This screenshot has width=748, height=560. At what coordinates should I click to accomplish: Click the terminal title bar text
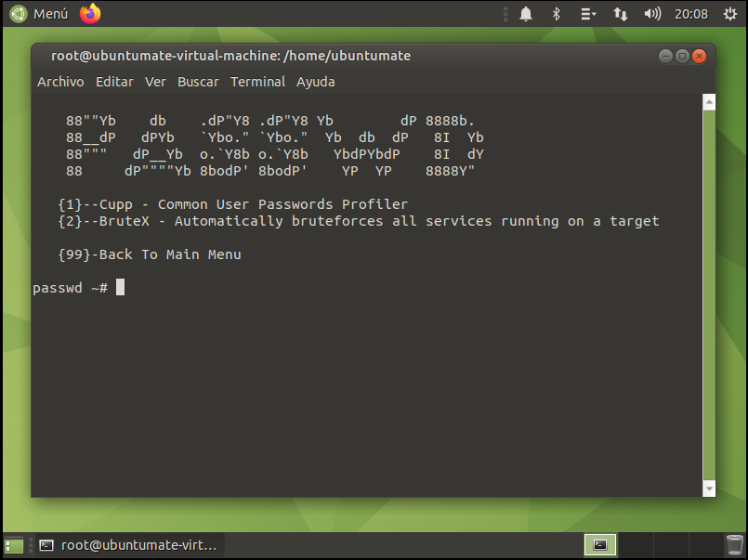230,56
